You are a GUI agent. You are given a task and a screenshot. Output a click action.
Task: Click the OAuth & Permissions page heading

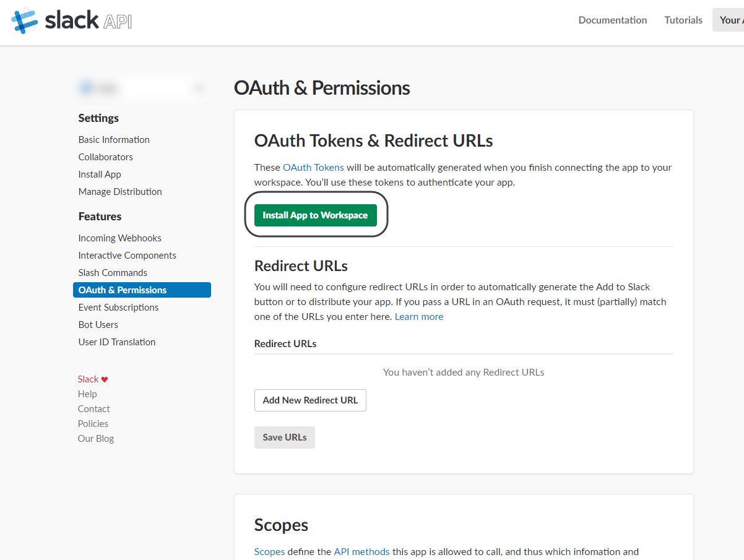click(322, 88)
